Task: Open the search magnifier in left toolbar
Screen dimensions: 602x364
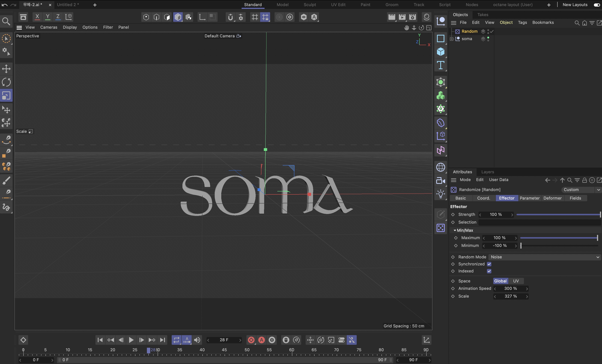Action: pyautogui.click(x=6, y=21)
